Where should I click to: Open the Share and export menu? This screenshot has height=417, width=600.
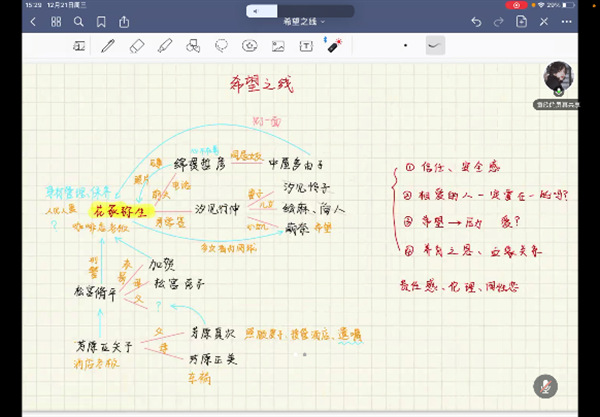pos(124,21)
